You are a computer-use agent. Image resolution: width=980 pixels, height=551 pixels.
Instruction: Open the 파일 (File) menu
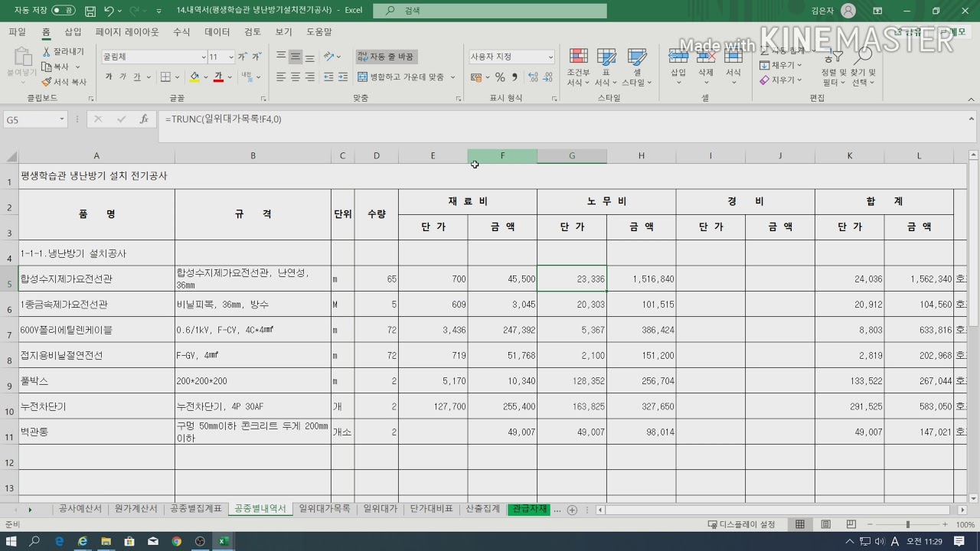(17, 32)
